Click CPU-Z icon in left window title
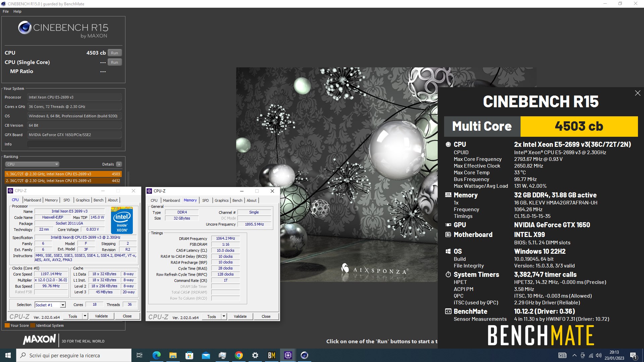644x362 pixels. point(10,191)
